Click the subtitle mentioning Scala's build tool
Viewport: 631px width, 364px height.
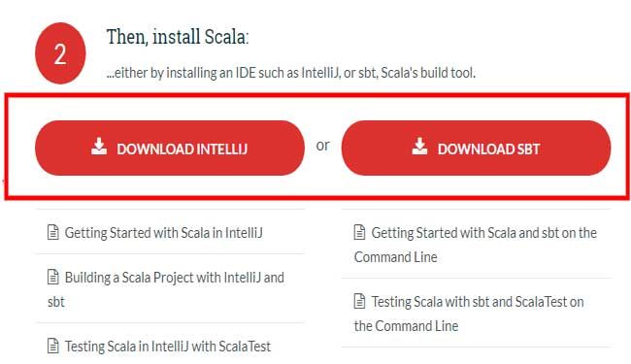point(291,73)
